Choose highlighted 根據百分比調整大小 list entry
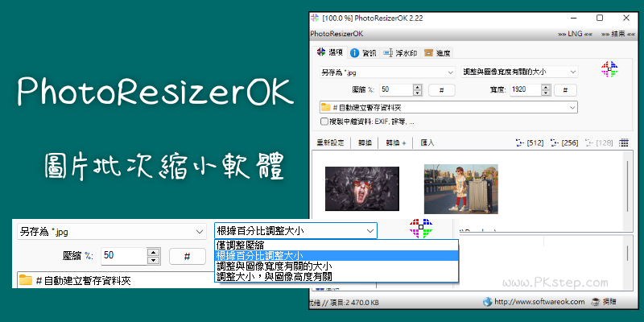 [x=336, y=255]
